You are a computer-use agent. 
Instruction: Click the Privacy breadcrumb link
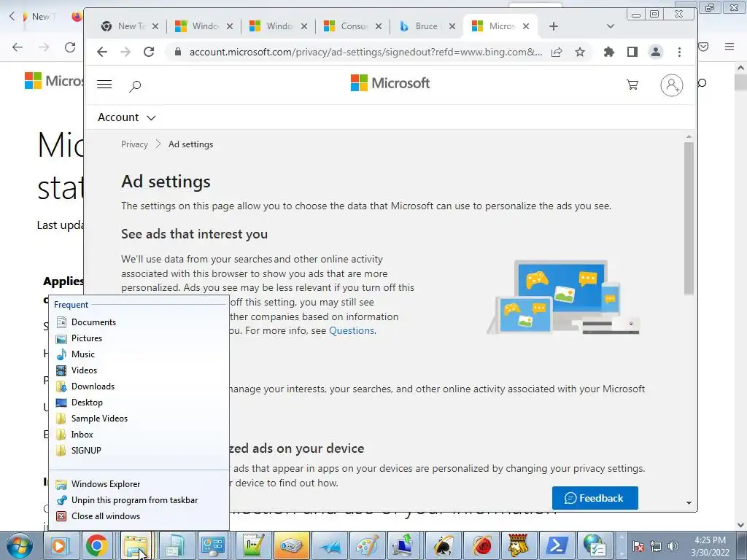[x=134, y=144]
